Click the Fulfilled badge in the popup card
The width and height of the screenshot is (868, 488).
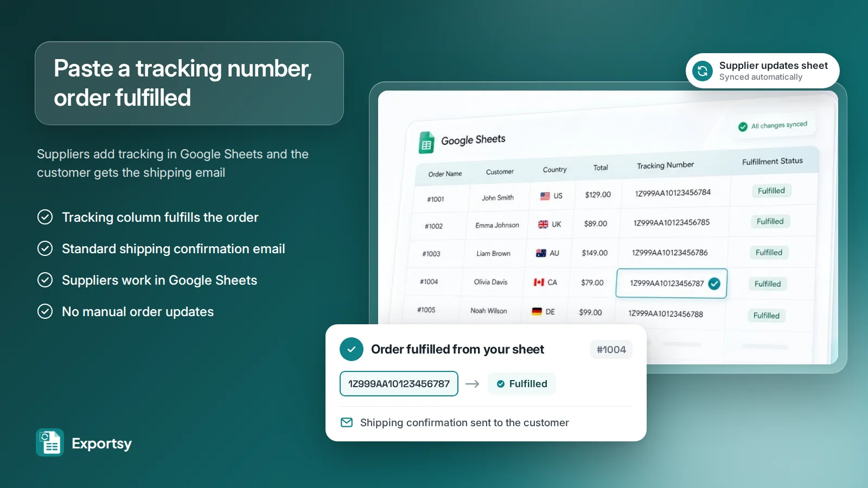522,383
